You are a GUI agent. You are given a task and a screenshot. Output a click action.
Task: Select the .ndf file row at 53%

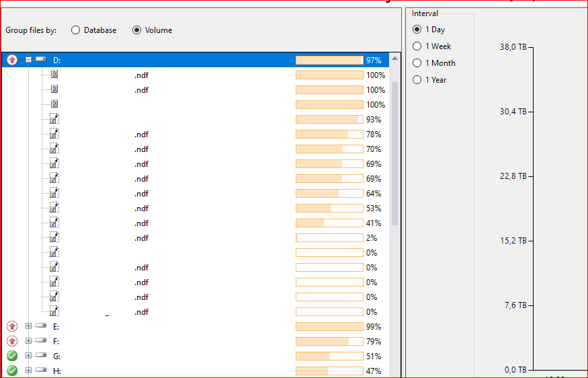pyautogui.click(x=141, y=209)
